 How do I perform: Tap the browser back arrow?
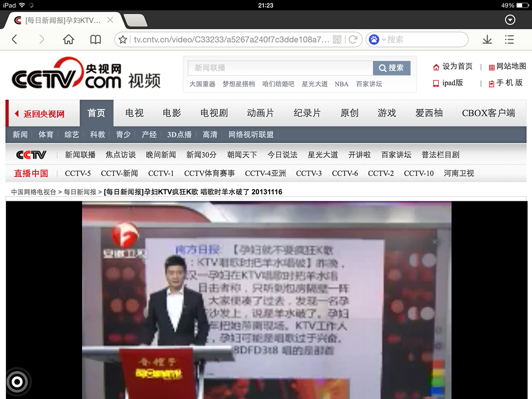[14, 39]
